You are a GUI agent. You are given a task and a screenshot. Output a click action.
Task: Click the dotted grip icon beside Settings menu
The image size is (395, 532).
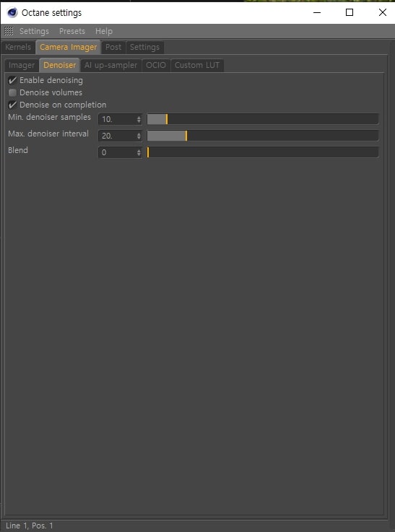(9, 31)
